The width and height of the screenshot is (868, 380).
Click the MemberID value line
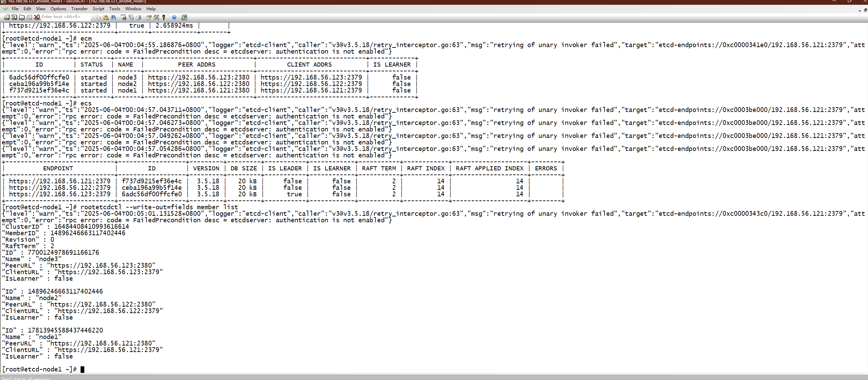click(64, 233)
